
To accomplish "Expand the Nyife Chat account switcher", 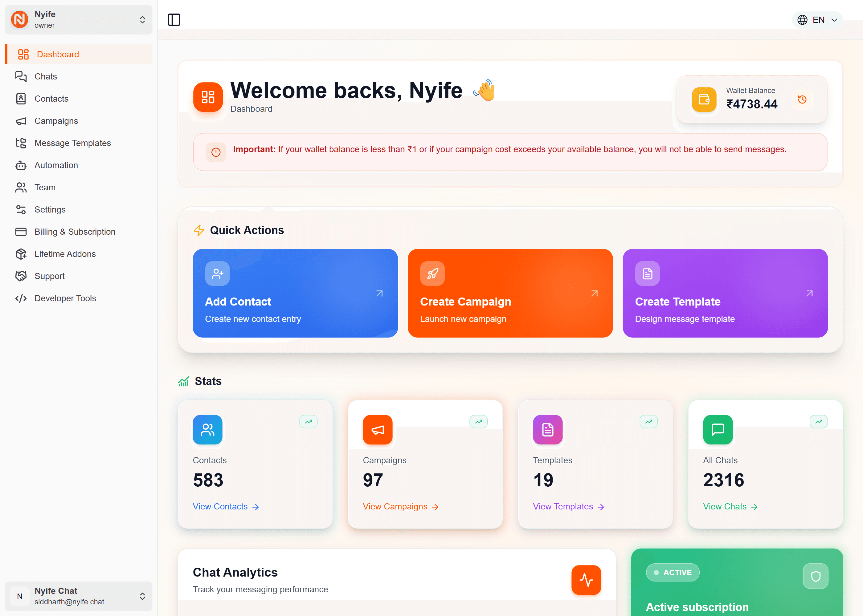I will tap(142, 596).
